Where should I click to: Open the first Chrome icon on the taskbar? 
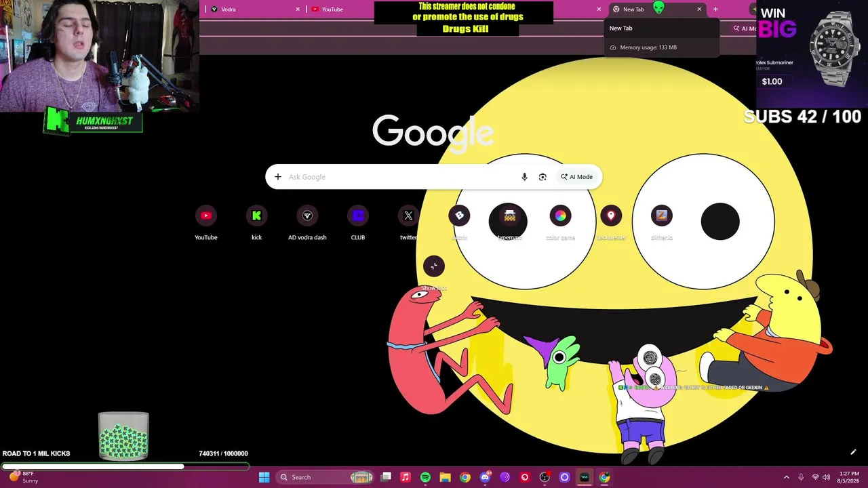pos(465,477)
